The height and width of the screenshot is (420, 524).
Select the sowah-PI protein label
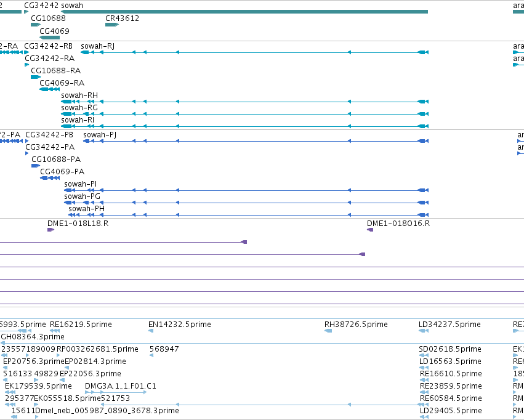point(81,184)
